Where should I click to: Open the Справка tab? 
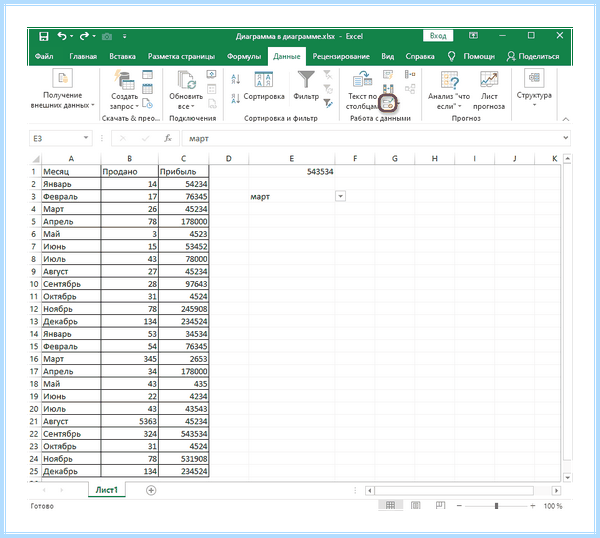[x=420, y=57]
